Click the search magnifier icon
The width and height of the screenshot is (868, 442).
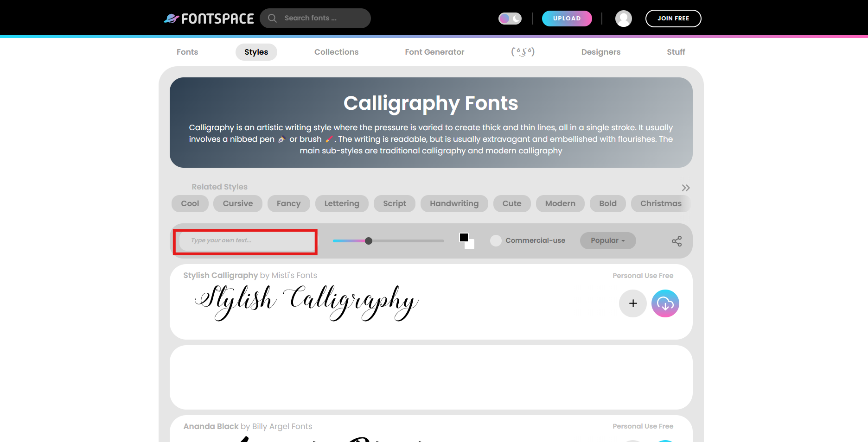pos(272,18)
